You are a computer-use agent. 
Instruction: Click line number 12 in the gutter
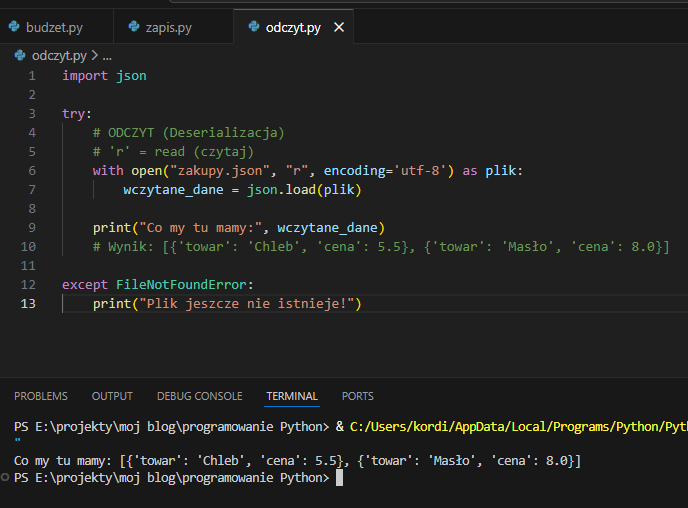(29, 284)
